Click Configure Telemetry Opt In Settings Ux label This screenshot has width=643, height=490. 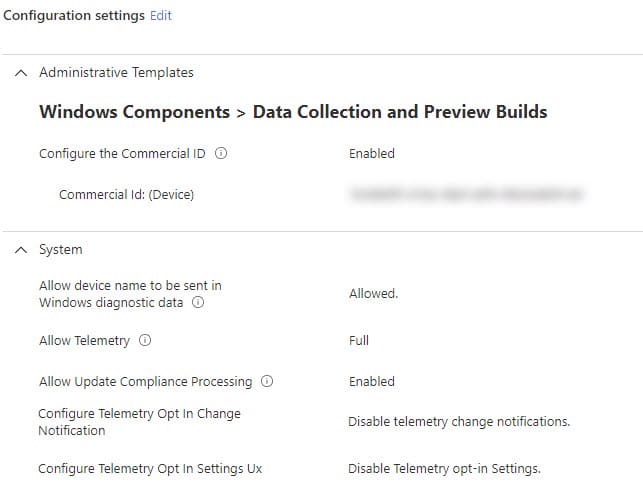tap(150, 469)
